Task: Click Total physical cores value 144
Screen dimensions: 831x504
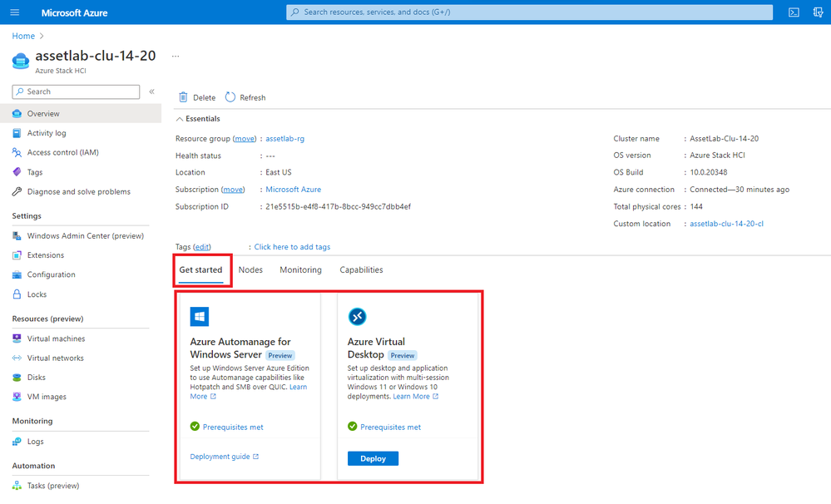Action: (696, 207)
